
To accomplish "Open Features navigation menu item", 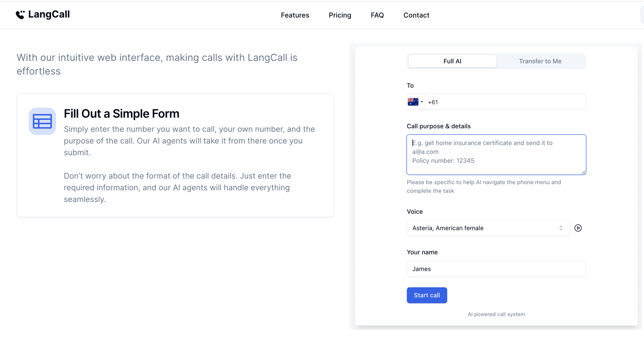I will 295,15.
